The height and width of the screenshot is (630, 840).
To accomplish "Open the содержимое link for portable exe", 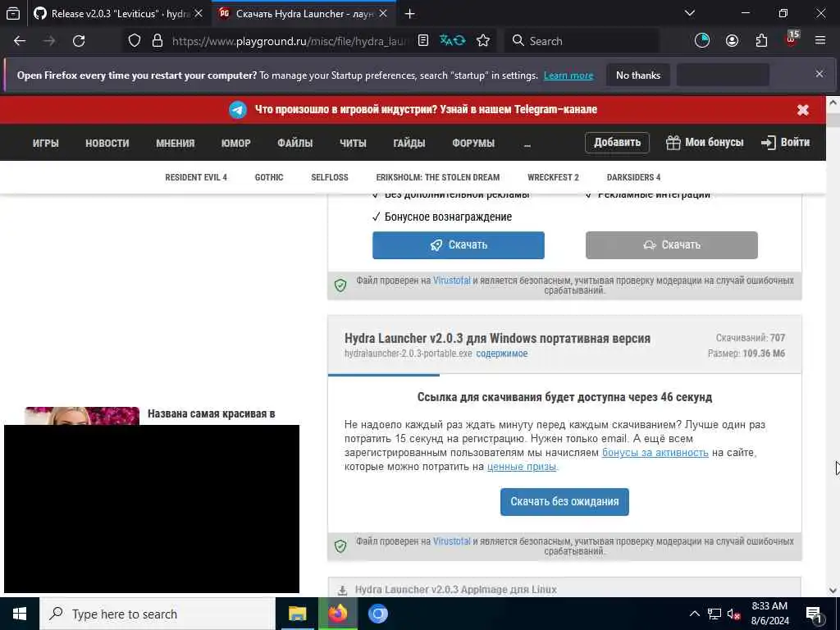I will click(x=501, y=354).
